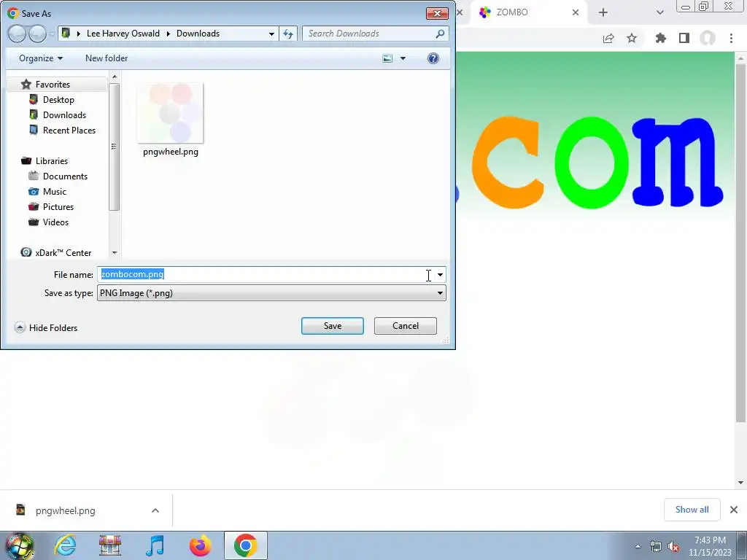Open Firefox from the taskbar
Image resolution: width=747 pixels, height=560 pixels.
(x=200, y=545)
